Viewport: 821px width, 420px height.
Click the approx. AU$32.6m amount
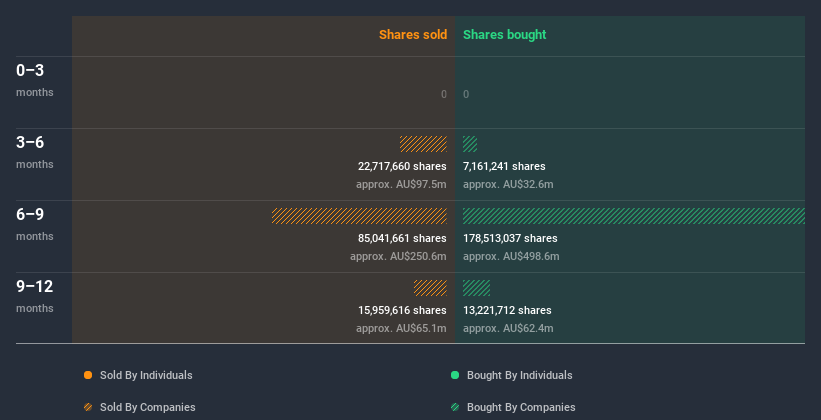click(508, 184)
